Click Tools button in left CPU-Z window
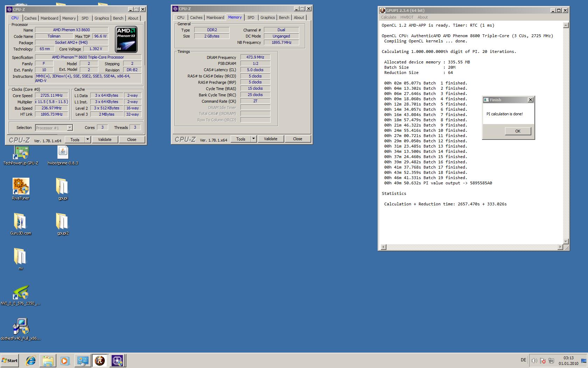 (x=75, y=139)
